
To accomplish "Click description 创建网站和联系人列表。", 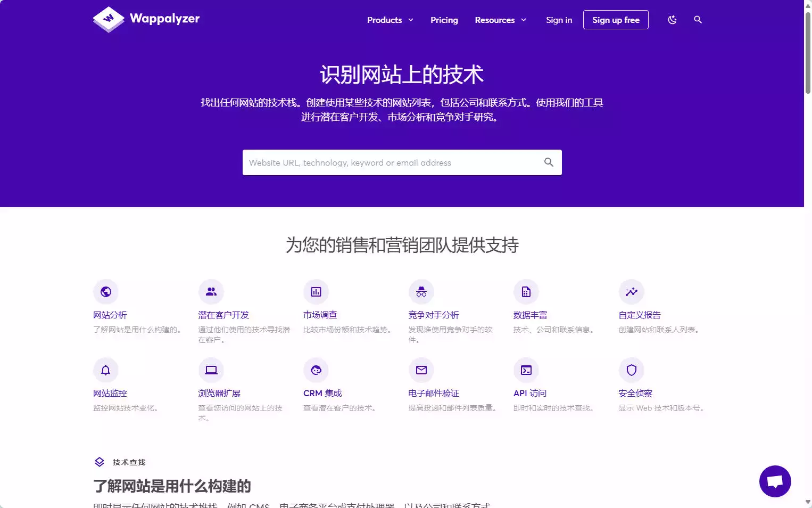I will 660,330.
